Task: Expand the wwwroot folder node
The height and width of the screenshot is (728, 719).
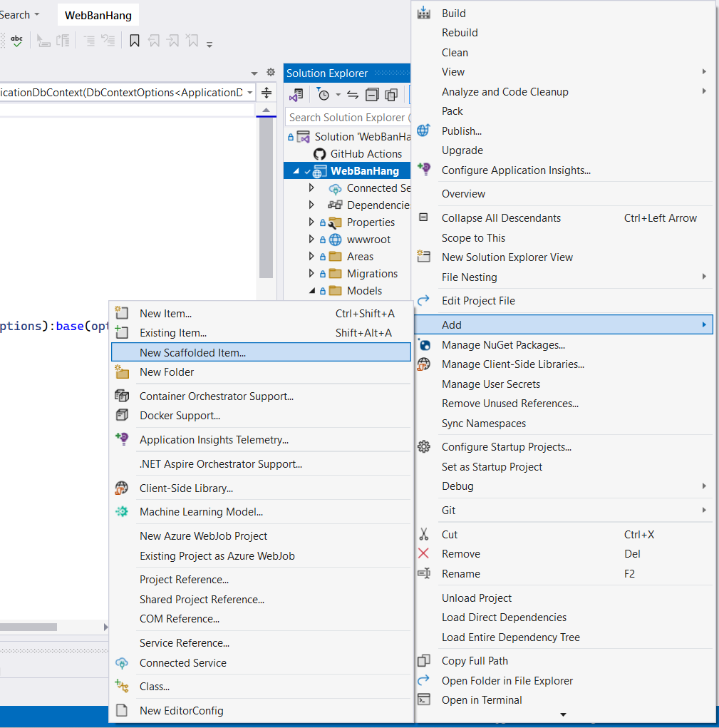Action: (x=311, y=239)
